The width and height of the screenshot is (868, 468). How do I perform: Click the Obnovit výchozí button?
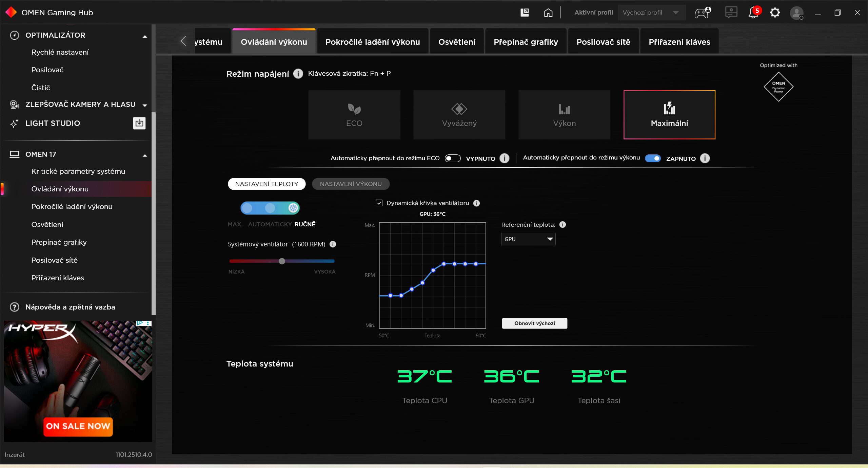(534, 323)
